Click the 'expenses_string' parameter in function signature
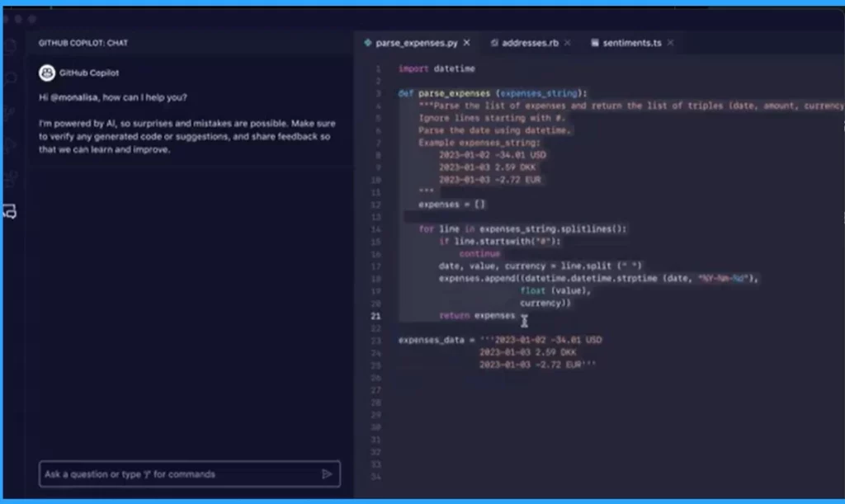 (538, 94)
